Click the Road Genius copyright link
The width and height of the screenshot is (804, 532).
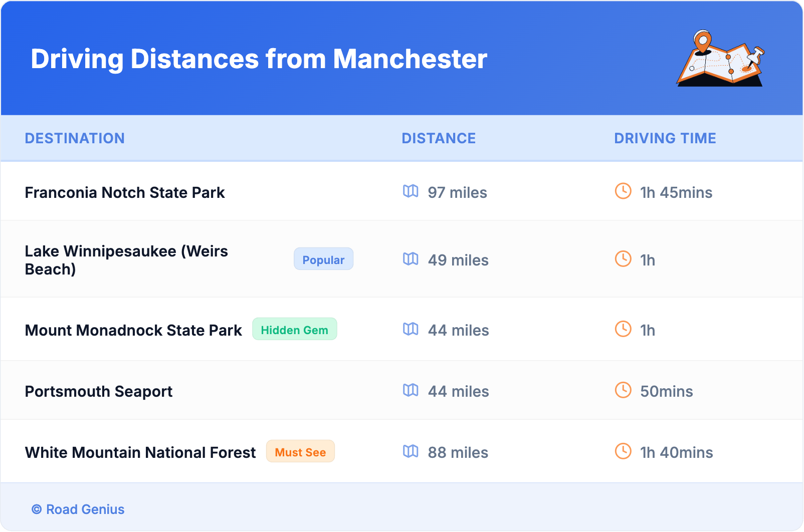[78, 509]
